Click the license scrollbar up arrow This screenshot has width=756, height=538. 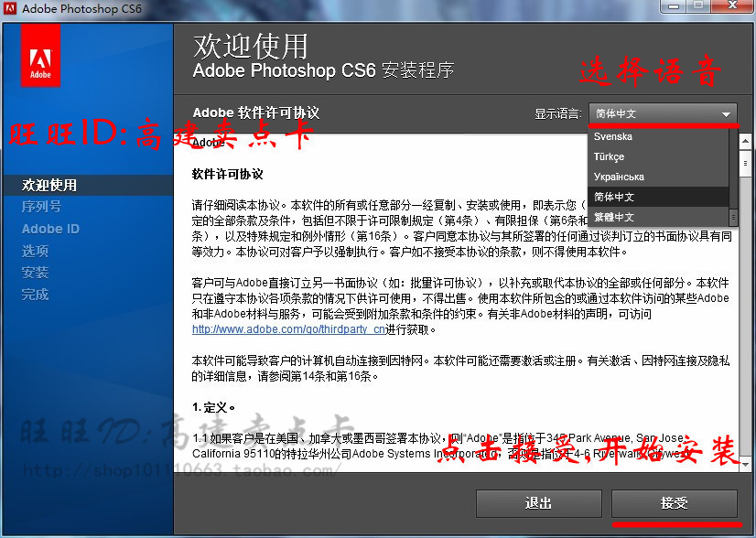(745, 142)
